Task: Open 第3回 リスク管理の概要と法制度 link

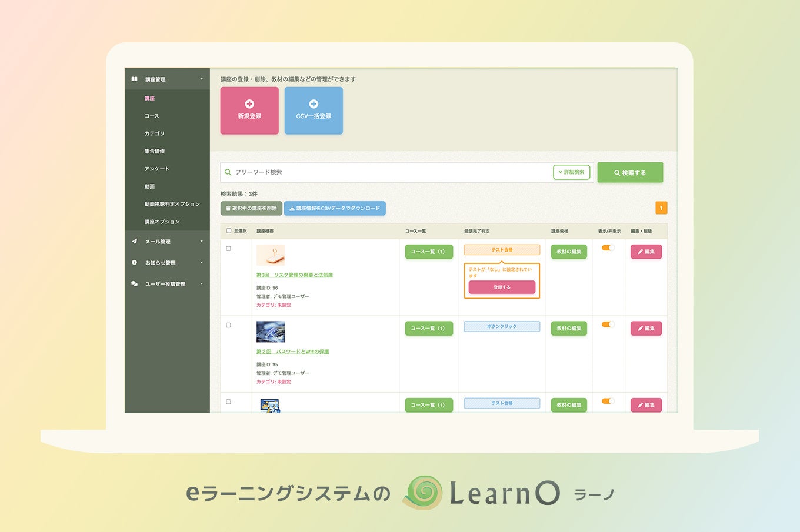Action: (x=295, y=275)
